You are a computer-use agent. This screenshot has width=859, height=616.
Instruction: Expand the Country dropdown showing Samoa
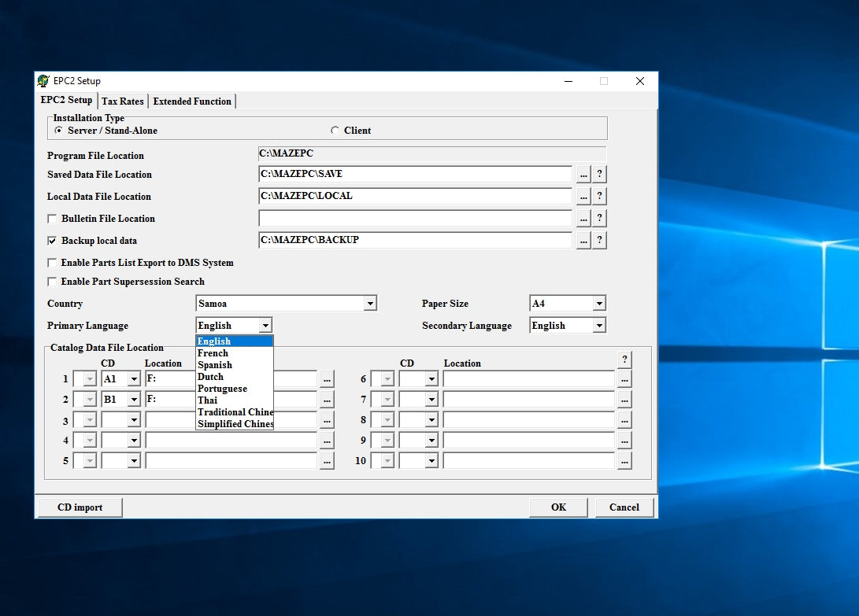tap(370, 304)
